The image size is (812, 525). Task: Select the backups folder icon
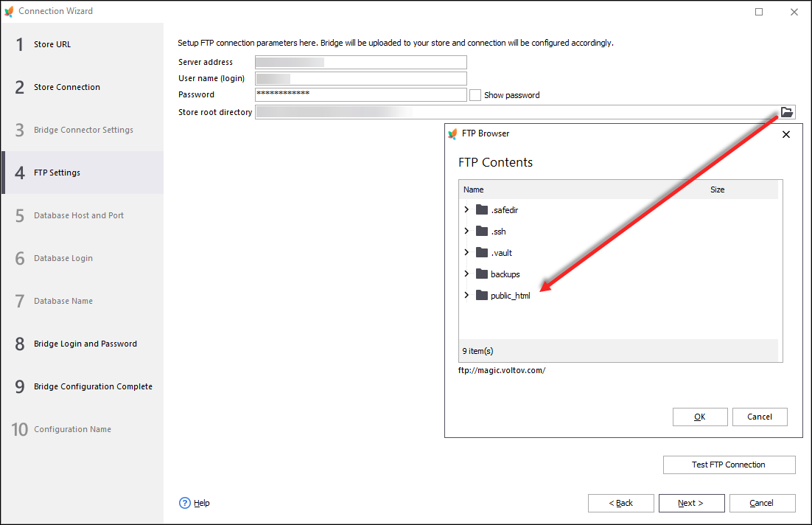(482, 274)
